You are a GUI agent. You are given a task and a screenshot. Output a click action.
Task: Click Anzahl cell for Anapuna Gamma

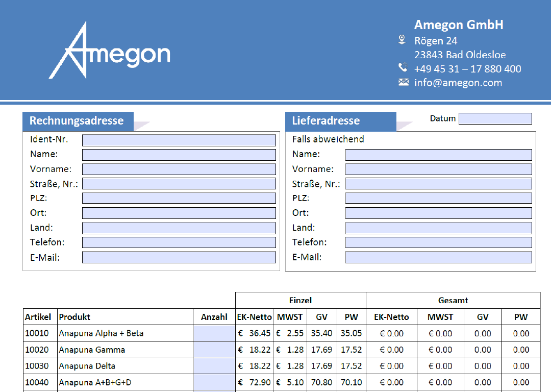[x=214, y=350]
